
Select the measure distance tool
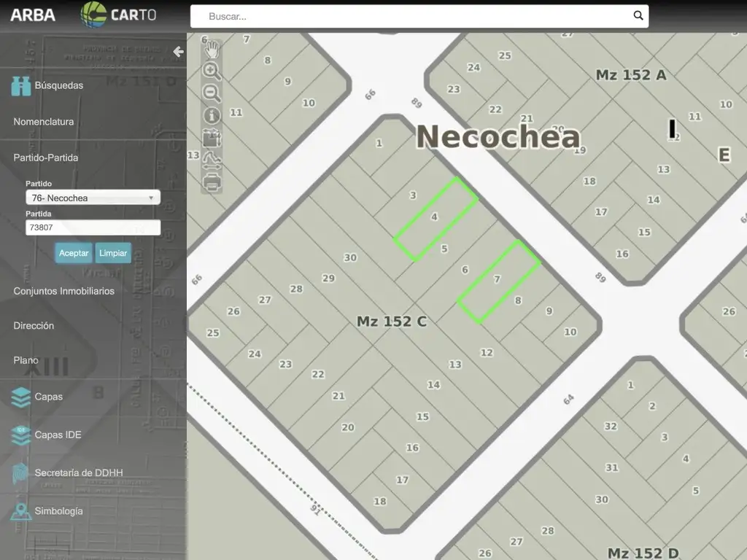tap(212, 159)
